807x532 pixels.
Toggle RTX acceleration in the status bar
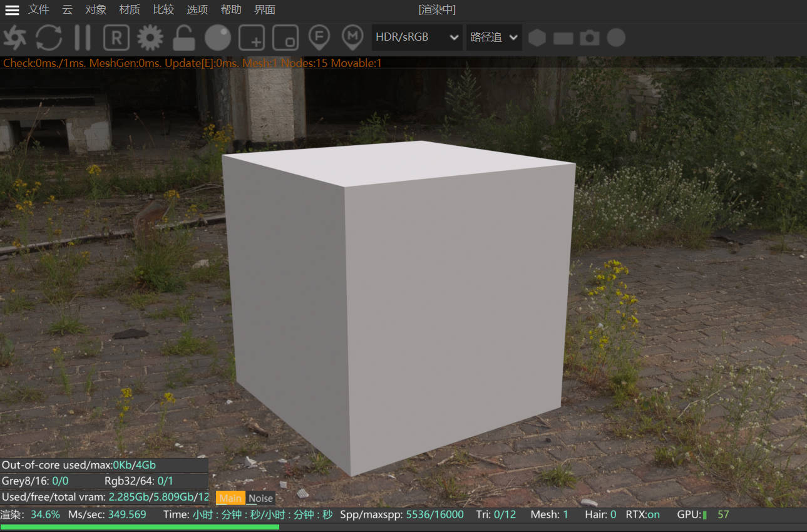[x=644, y=514]
